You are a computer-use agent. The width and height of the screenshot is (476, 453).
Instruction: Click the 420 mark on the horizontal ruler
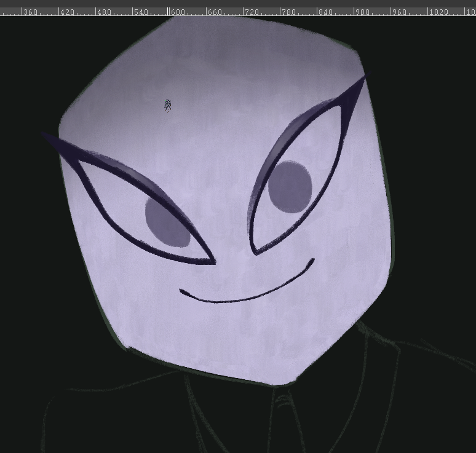pyautogui.click(x=67, y=12)
